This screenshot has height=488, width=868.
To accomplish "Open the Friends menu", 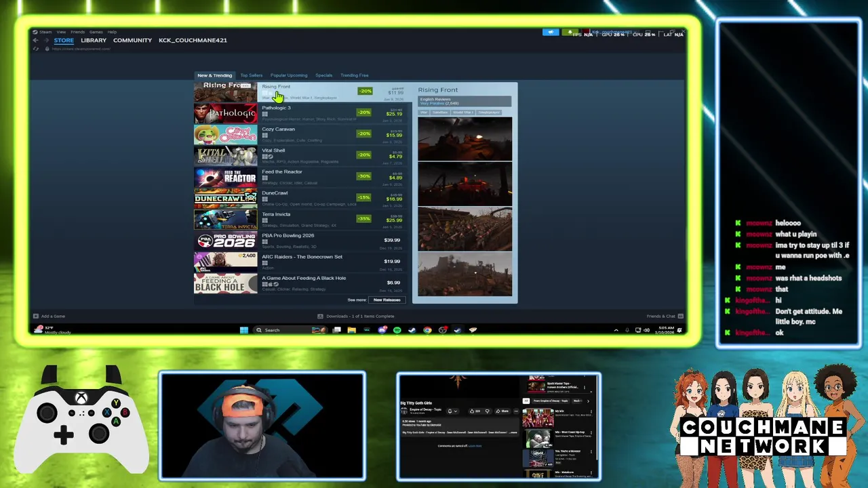I will (78, 32).
